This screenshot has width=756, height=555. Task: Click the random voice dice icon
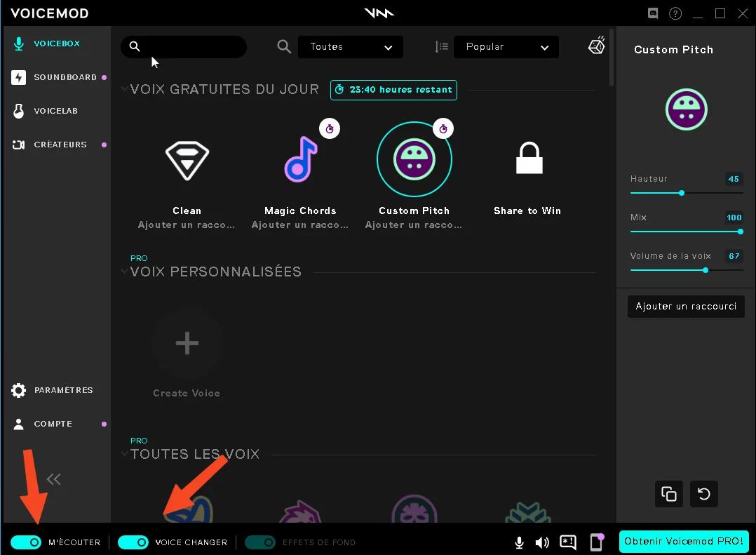(596, 46)
